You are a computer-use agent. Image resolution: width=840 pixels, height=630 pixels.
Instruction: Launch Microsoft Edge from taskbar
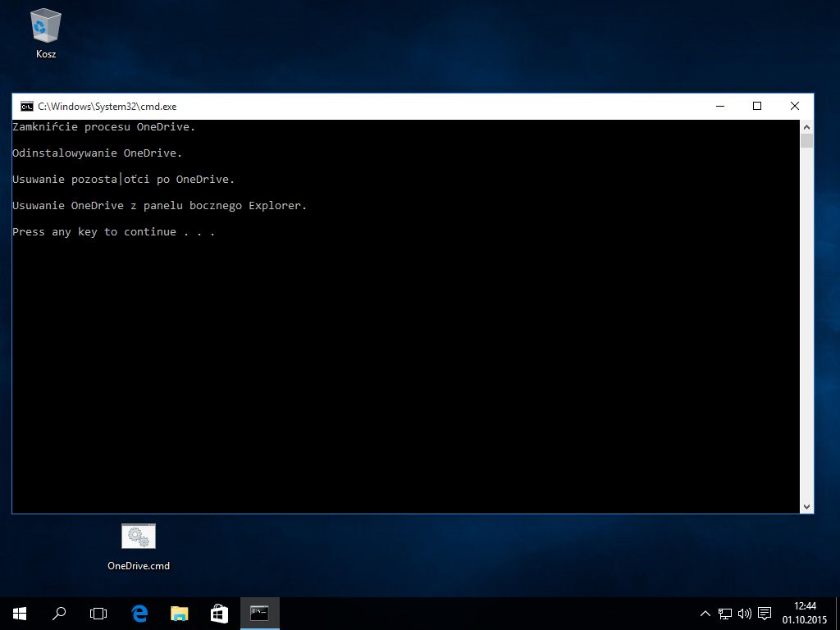(139, 614)
